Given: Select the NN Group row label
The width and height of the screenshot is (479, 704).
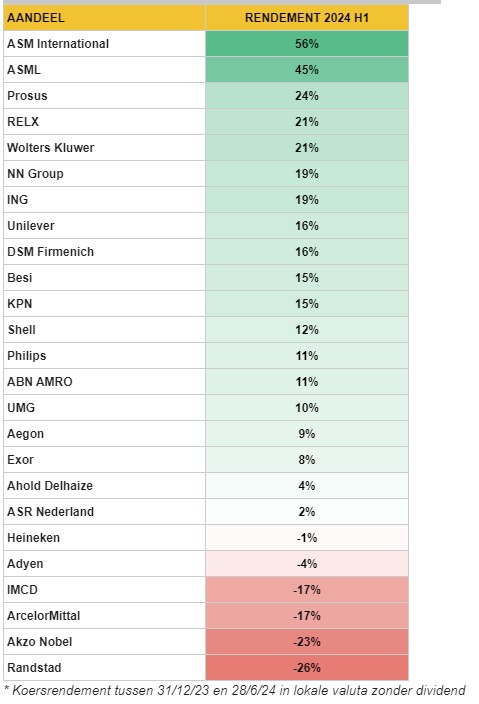Looking at the screenshot, I should pos(104,174).
